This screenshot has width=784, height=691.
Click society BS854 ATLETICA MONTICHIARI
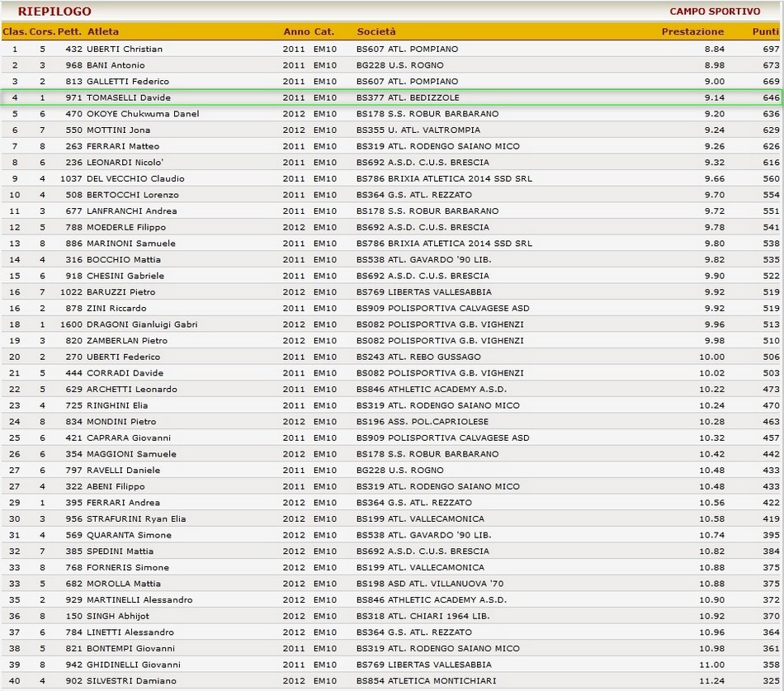tap(427, 680)
